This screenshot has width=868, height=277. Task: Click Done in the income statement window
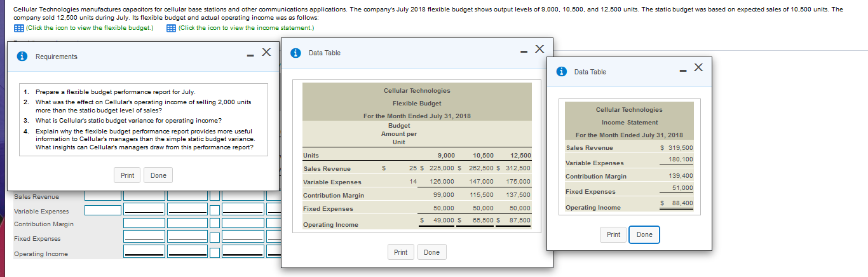pos(644,234)
